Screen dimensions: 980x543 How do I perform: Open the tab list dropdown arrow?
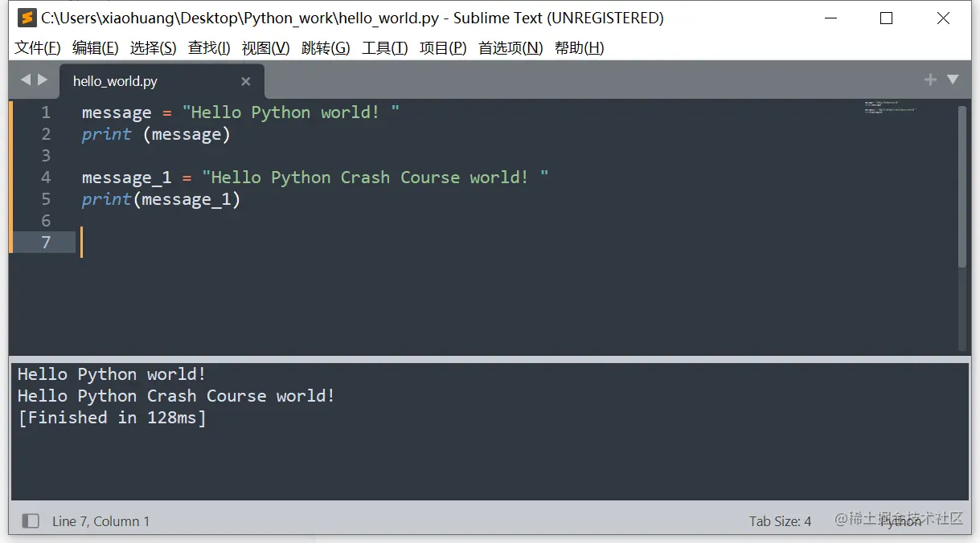[953, 80]
